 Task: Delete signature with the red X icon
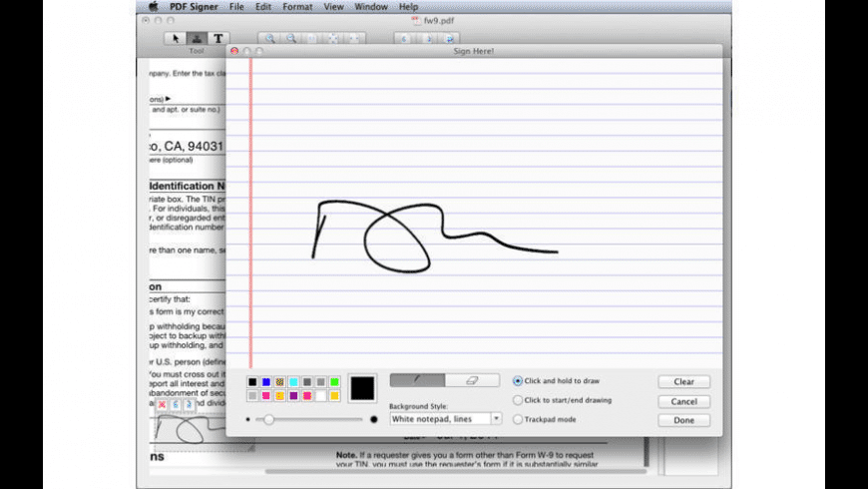pyautogui.click(x=162, y=405)
